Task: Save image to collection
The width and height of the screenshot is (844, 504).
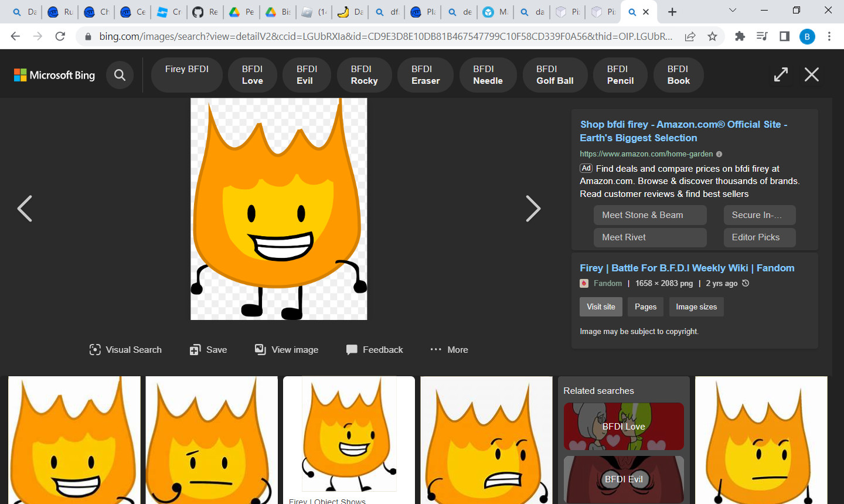Action: pyautogui.click(x=209, y=350)
